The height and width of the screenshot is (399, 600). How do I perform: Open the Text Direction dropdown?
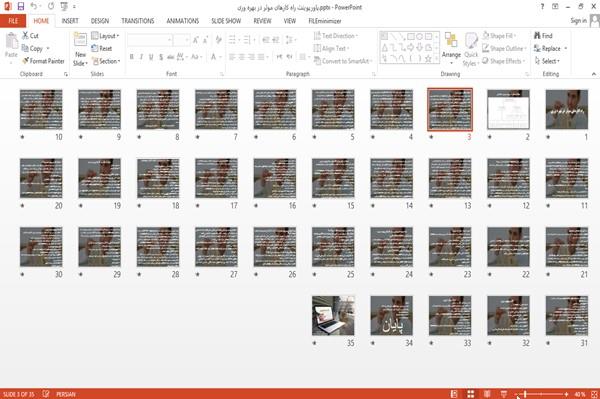pos(336,36)
